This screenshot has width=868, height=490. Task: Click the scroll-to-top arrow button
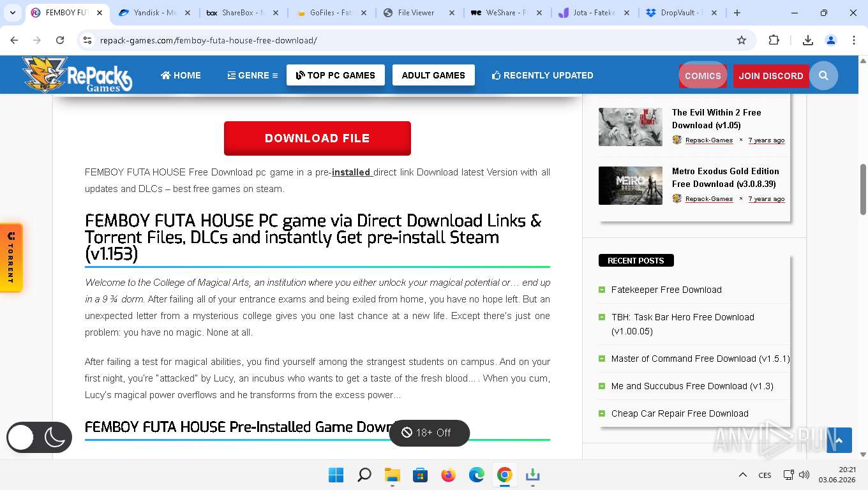[839, 440]
